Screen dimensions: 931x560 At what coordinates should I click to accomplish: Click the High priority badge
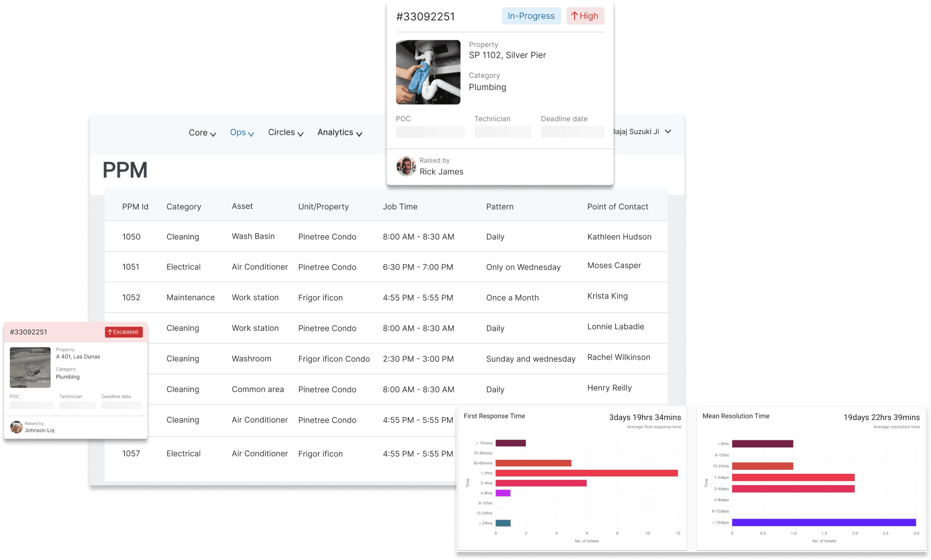coord(585,16)
